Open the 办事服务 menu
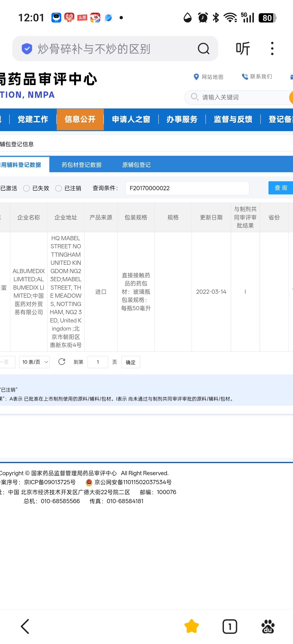This screenshot has height=644, width=293. pos(182,119)
